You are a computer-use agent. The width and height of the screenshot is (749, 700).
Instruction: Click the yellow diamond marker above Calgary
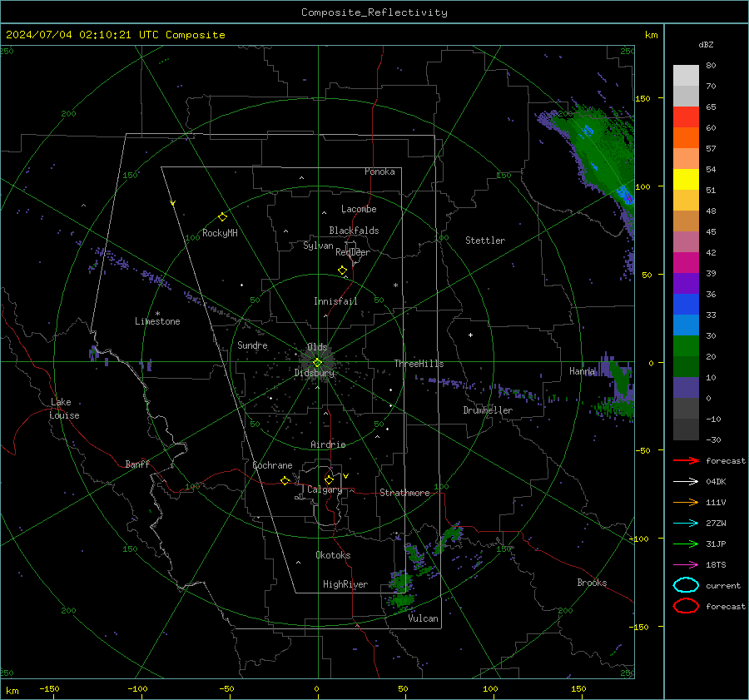coord(329,479)
